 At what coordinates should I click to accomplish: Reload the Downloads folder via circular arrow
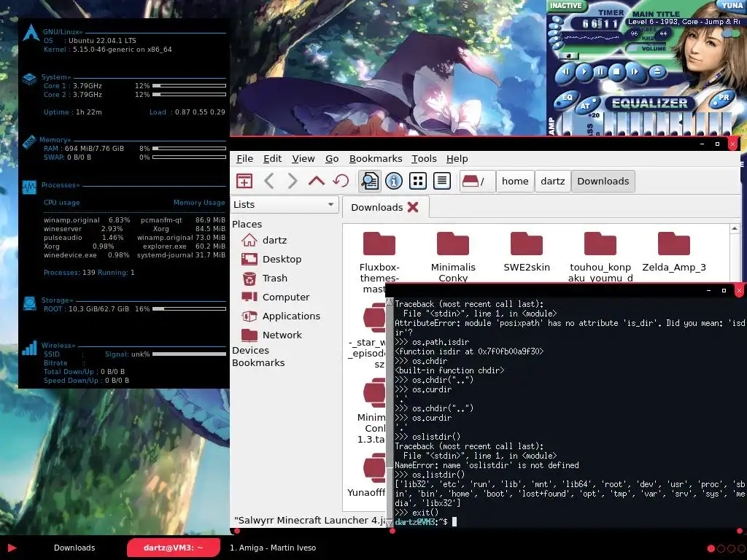[341, 181]
